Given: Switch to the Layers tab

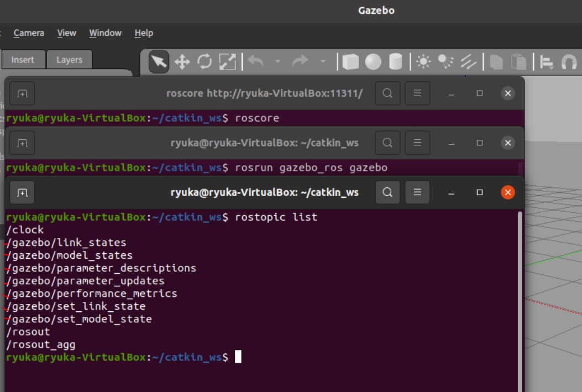Looking at the screenshot, I should (x=69, y=59).
